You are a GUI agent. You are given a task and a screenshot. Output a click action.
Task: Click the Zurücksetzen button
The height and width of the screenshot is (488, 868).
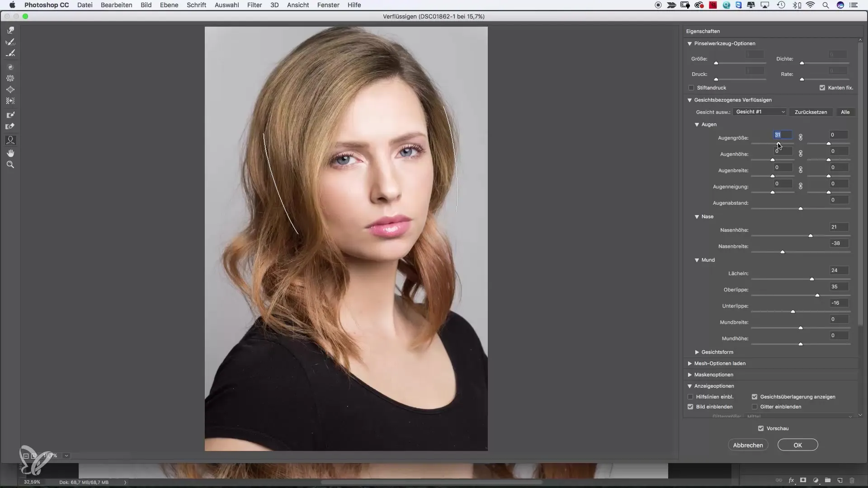coord(811,112)
